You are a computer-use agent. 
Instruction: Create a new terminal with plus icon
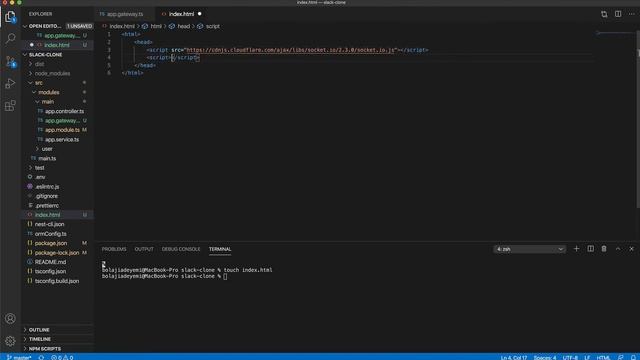click(x=576, y=249)
